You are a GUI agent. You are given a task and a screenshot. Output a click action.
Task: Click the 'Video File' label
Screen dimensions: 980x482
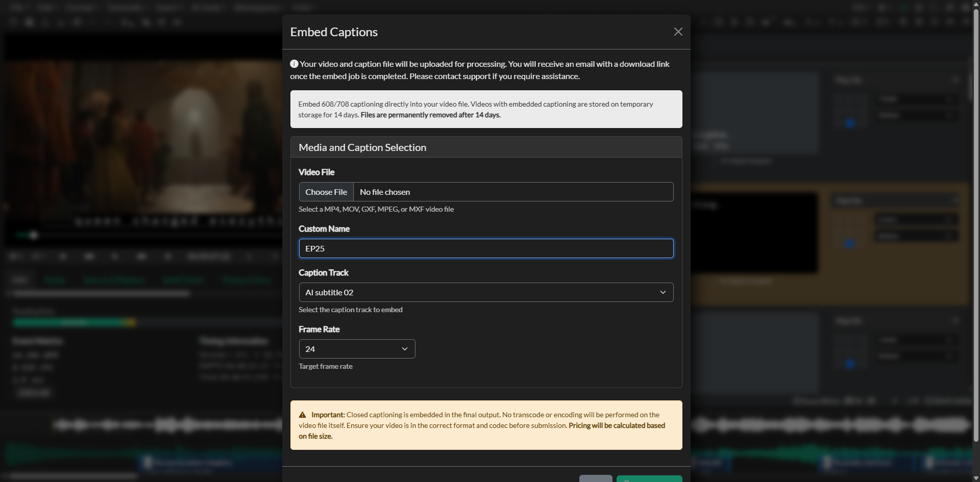tap(316, 172)
